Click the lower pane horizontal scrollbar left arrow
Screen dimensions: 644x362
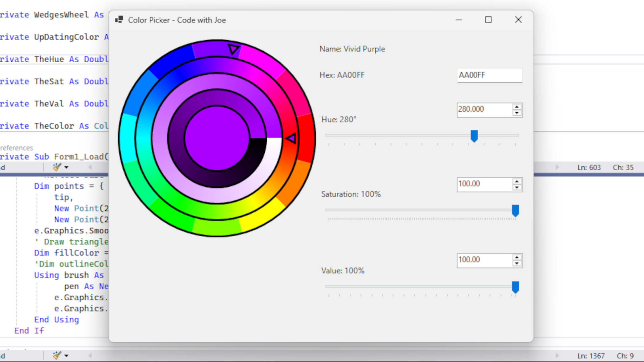pyautogui.click(x=90, y=355)
